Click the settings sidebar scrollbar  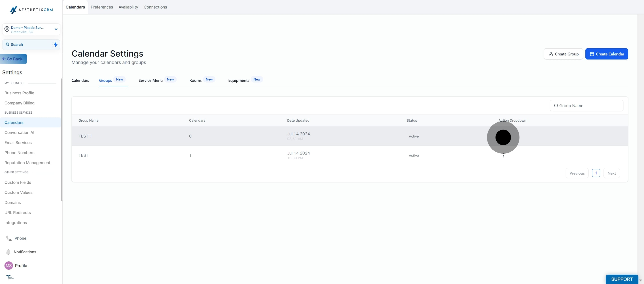coord(61,140)
